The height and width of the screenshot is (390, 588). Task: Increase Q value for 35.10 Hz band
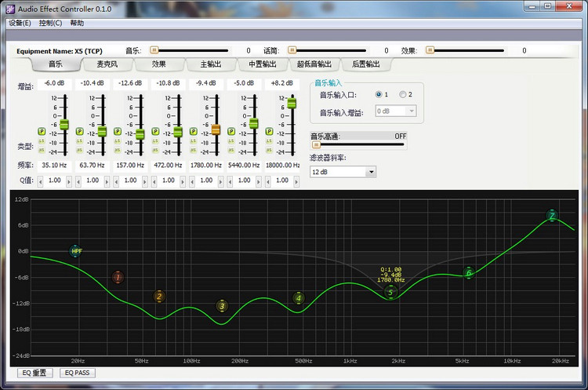click(69, 182)
